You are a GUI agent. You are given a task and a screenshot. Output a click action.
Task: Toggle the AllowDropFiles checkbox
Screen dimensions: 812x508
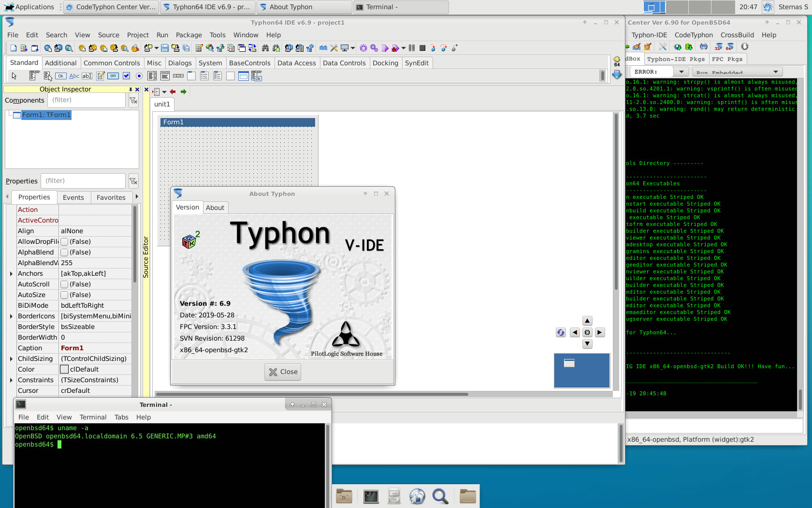click(x=64, y=241)
